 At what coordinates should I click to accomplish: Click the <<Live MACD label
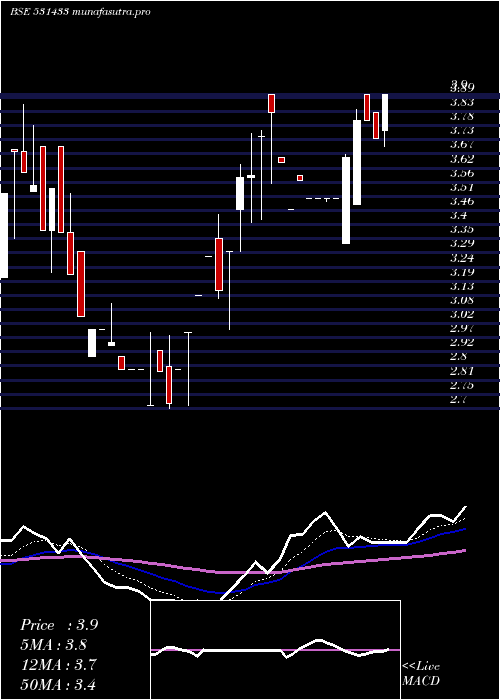(421, 674)
